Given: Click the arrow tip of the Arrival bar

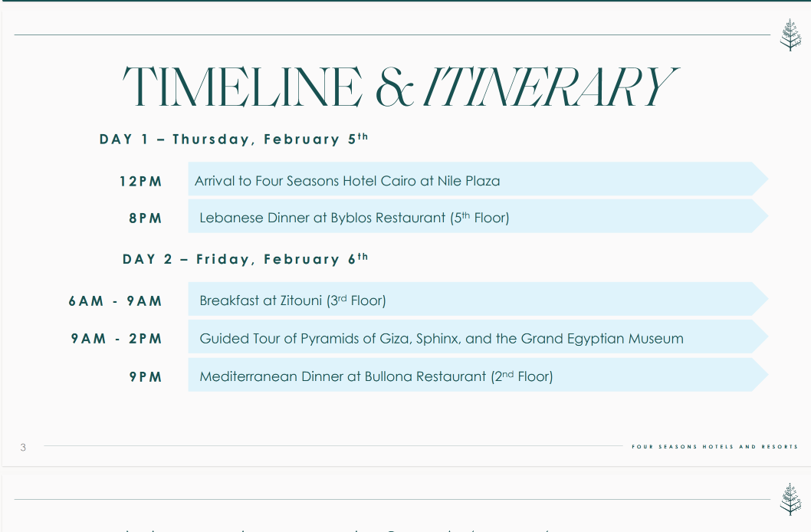Looking at the screenshot, I should tap(760, 179).
